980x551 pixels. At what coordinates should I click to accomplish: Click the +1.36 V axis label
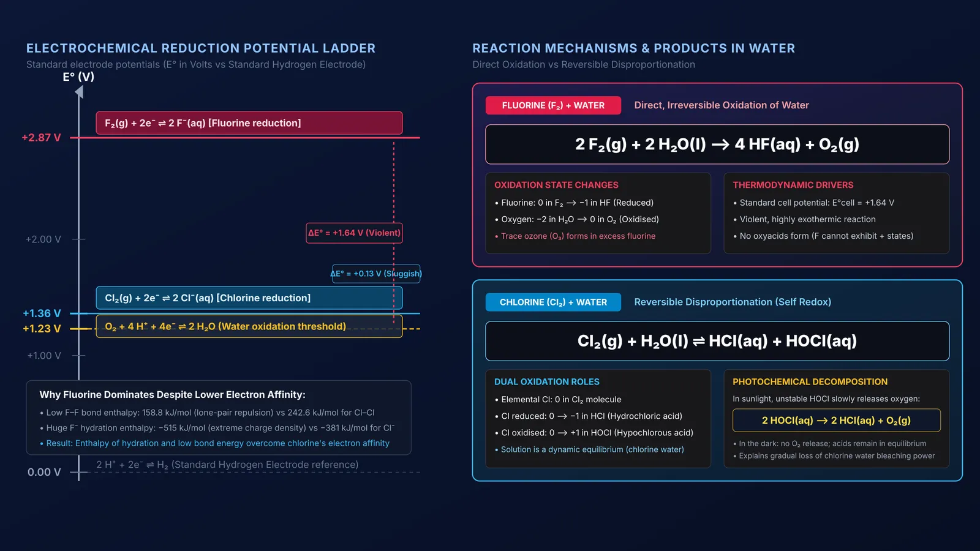[x=42, y=313]
